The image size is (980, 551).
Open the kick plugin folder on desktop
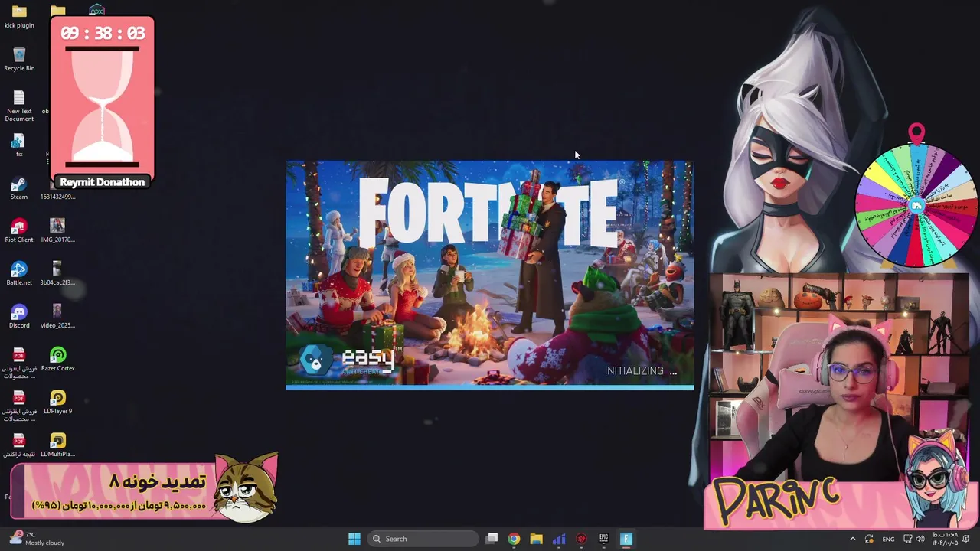click(19, 16)
